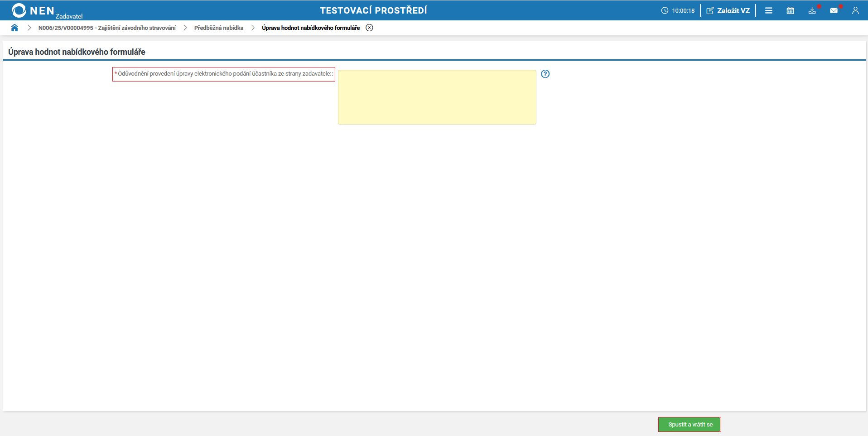Select the Úprava hodnot nabídkového formuláře breadcrumb
Screen dimensions: 868x436
pyautogui.click(x=310, y=28)
